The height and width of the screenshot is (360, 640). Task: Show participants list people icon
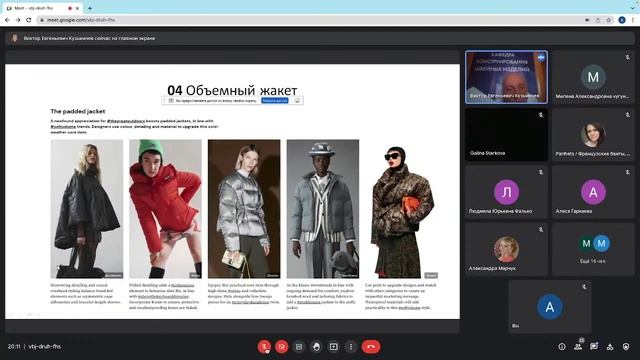[578, 347]
